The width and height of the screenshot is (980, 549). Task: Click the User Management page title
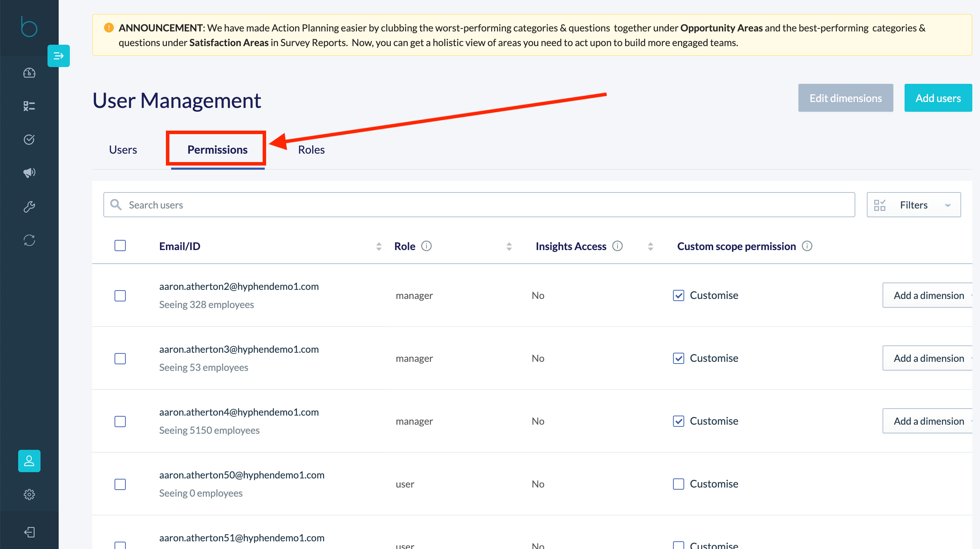[176, 100]
